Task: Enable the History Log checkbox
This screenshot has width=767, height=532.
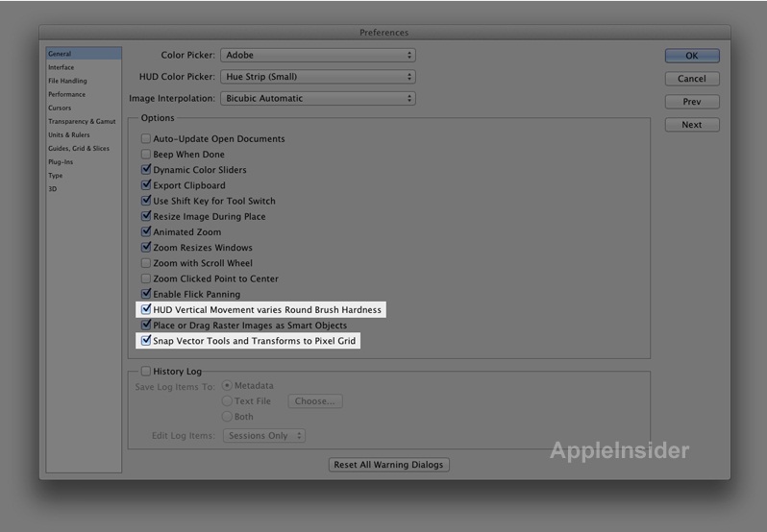Action: tap(146, 372)
